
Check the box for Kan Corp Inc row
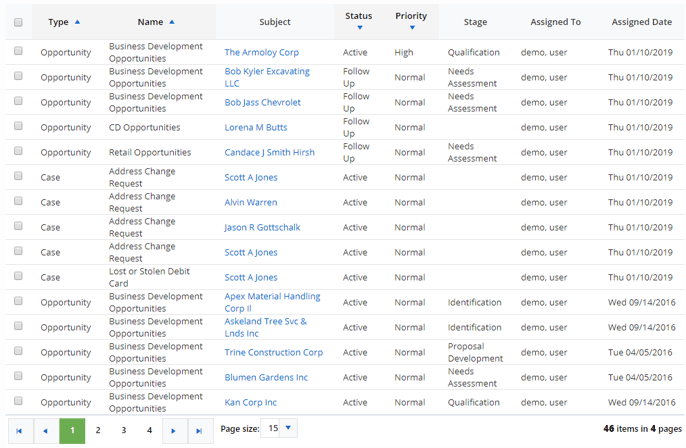[18, 400]
